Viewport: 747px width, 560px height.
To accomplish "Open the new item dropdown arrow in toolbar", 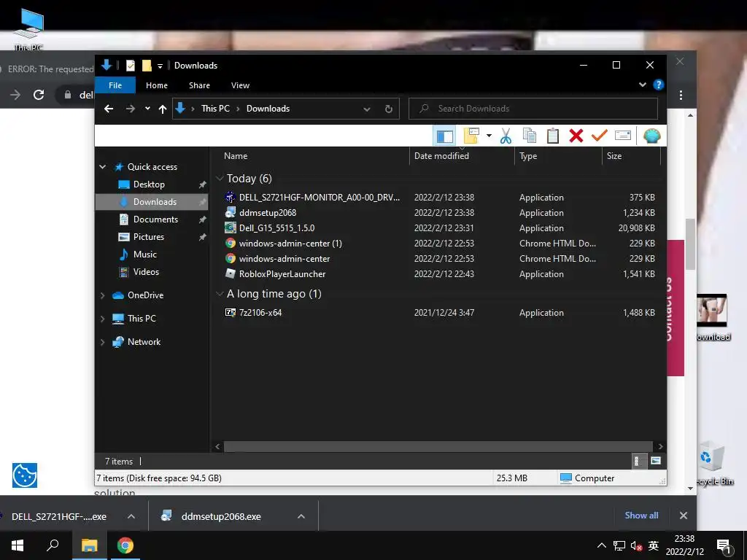I will coord(489,136).
